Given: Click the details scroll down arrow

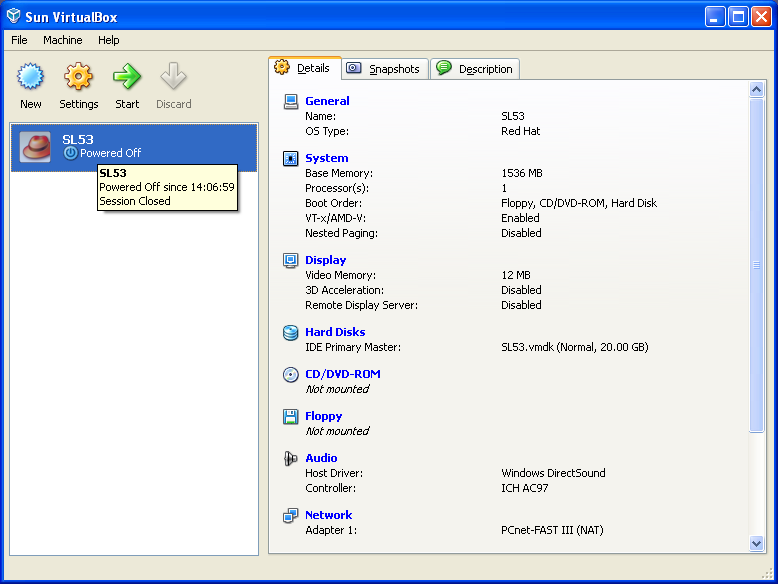Looking at the screenshot, I should coord(756,543).
